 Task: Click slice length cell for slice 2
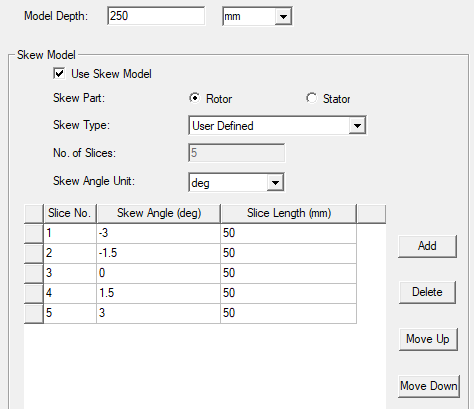tap(289, 253)
